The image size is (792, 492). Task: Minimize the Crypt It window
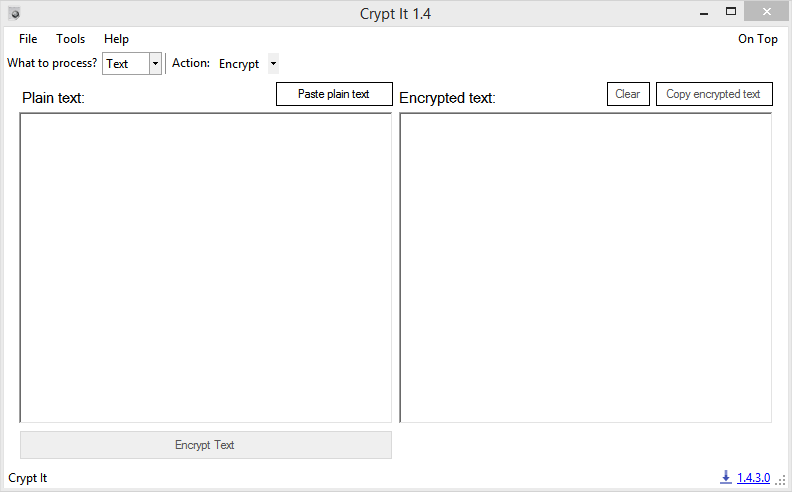coord(704,13)
